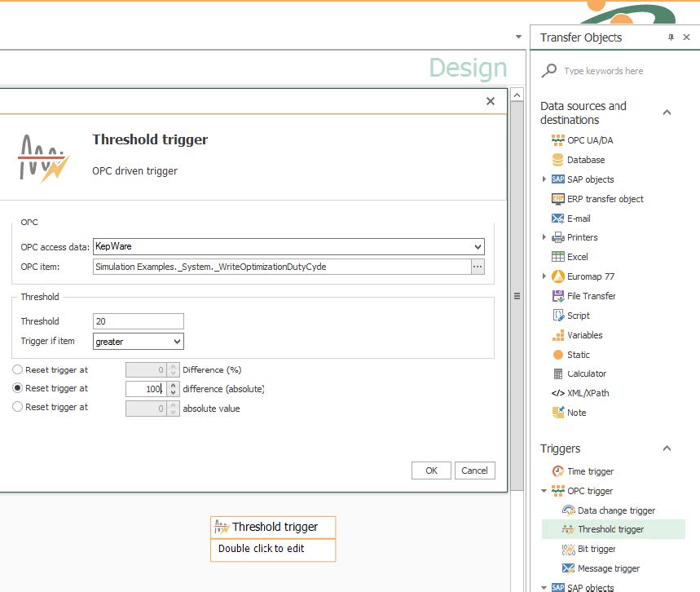Increase the absolute difference spinner value
Image resolution: width=700 pixels, height=592 pixels.
(173, 386)
